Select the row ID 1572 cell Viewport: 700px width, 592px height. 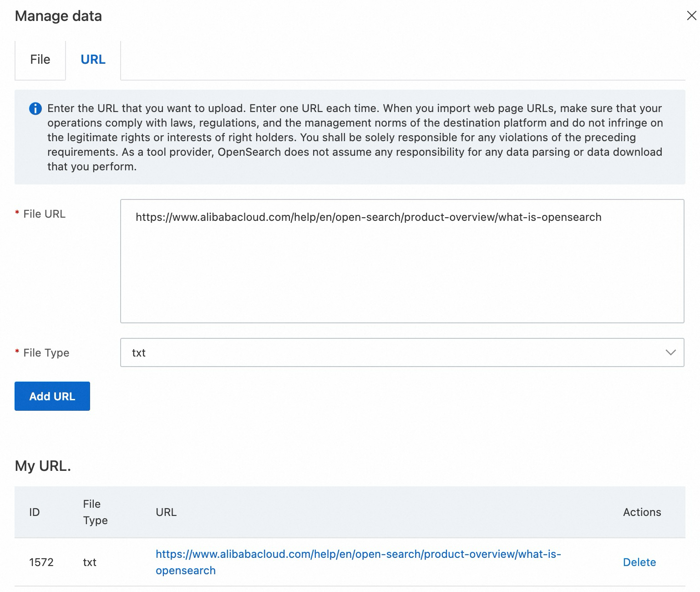click(x=41, y=562)
